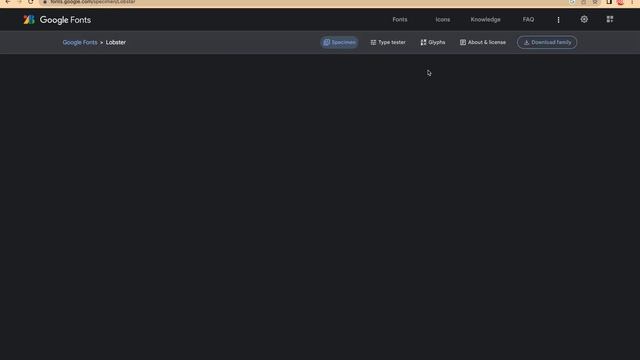Switch to the Specimen tab
The width and height of the screenshot is (640, 360).
click(339, 42)
